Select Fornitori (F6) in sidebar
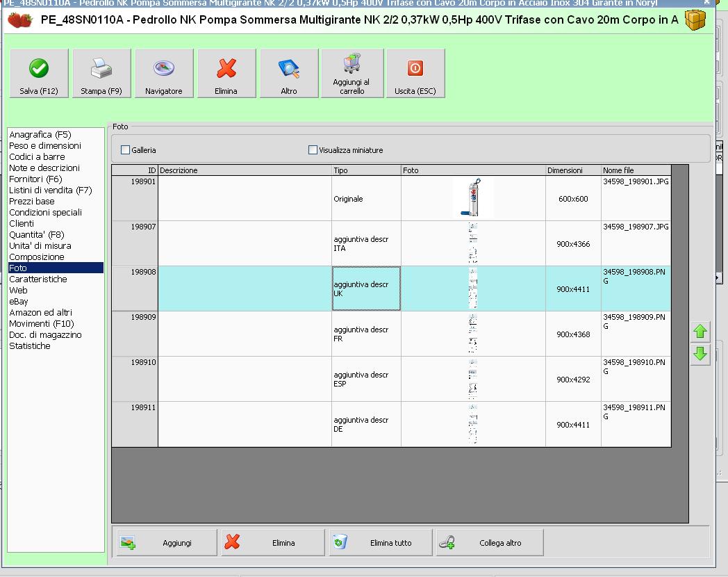 35,179
